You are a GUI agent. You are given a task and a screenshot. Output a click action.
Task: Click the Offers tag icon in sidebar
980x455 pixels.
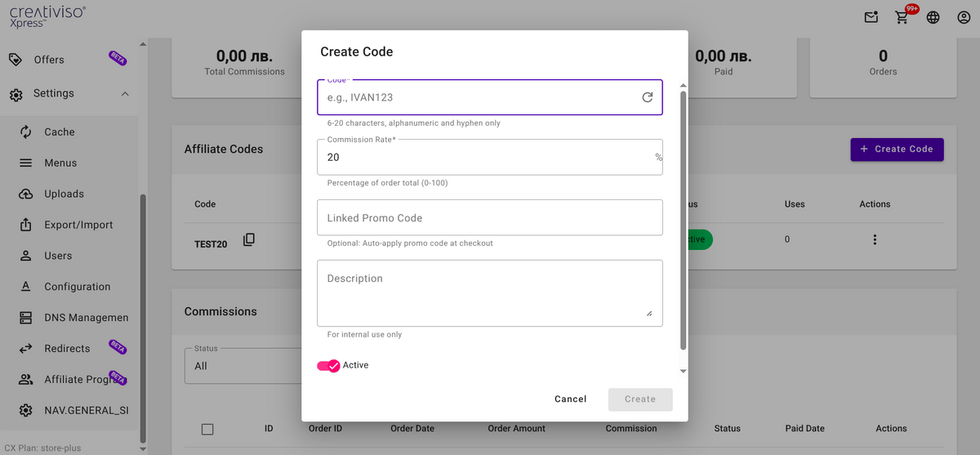coord(16,60)
